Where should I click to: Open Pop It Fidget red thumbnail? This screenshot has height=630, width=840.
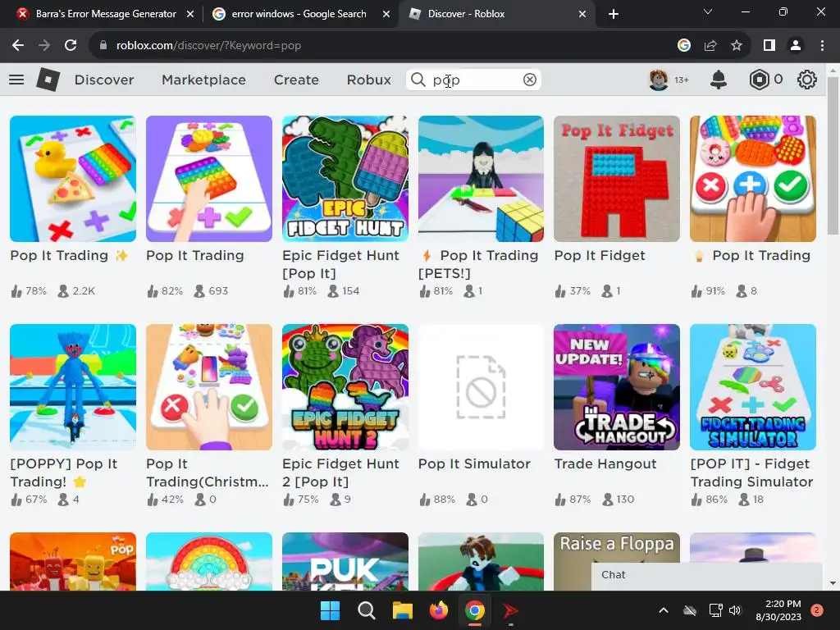[617, 178]
